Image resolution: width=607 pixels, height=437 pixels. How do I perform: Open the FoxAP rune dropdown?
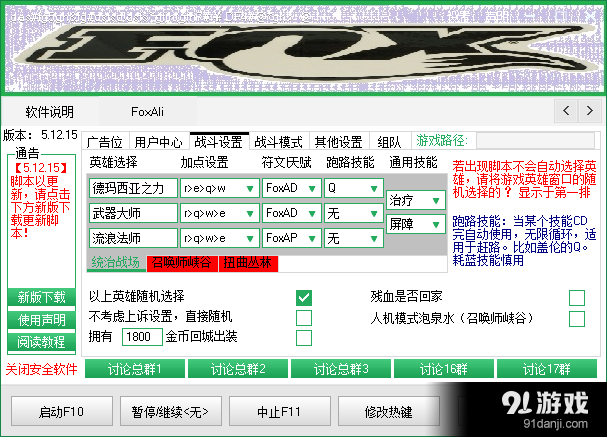pyautogui.click(x=291, y=238)
